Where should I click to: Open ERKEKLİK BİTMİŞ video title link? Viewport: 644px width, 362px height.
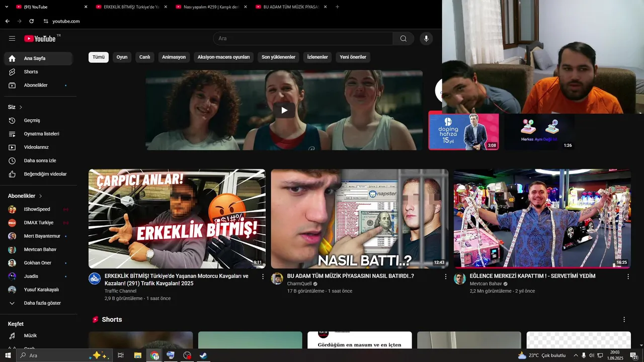[176, 280]
